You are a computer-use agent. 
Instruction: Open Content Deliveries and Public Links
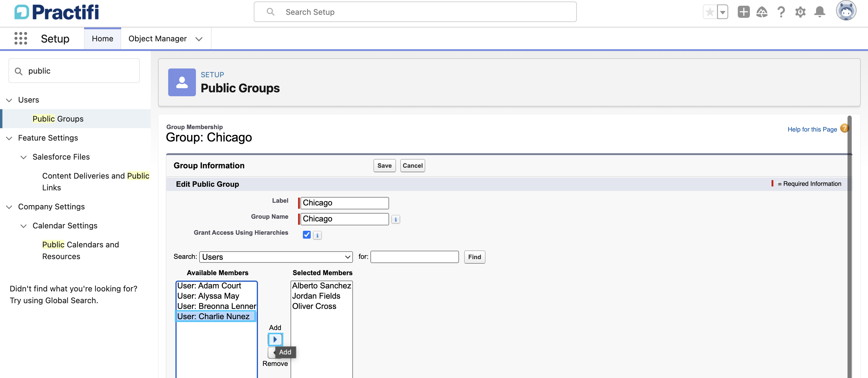[x=95, y=182]
